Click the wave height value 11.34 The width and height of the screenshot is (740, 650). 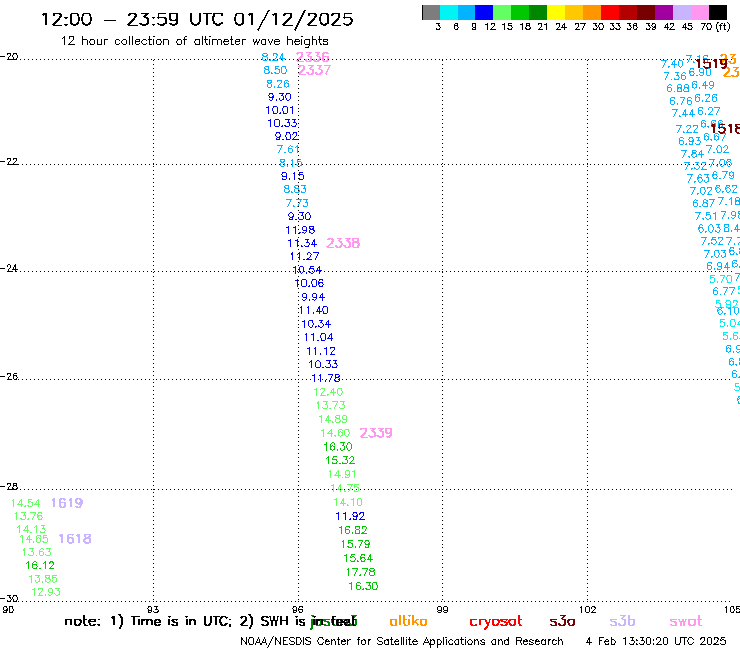tap(302, 243)
